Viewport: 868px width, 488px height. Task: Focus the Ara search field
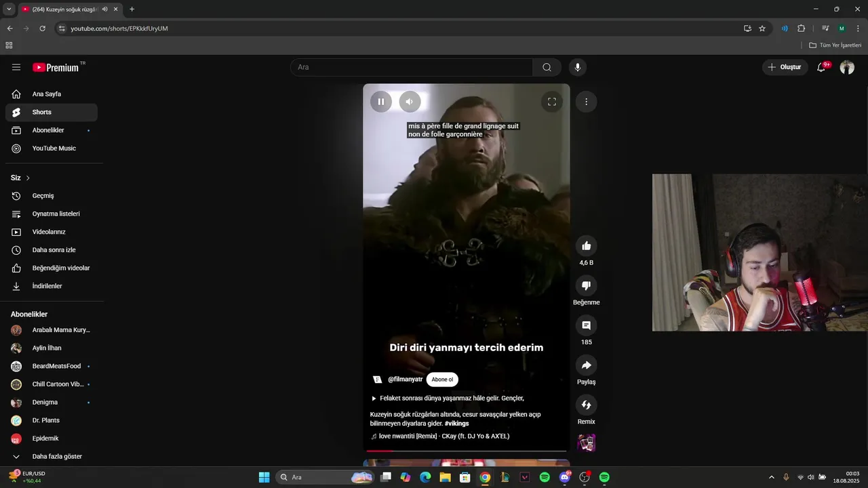[412, 67]
